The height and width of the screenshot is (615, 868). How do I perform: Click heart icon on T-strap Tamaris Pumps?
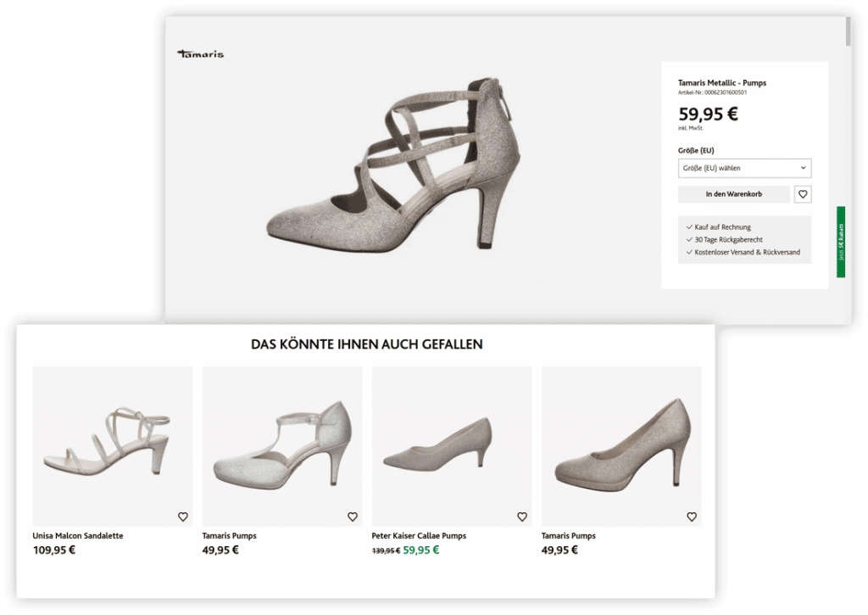352,517
